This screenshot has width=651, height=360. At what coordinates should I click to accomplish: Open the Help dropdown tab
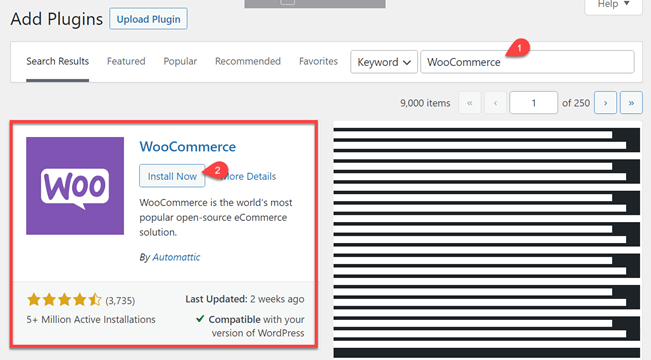pyautogui.click(x=613, y=5)
